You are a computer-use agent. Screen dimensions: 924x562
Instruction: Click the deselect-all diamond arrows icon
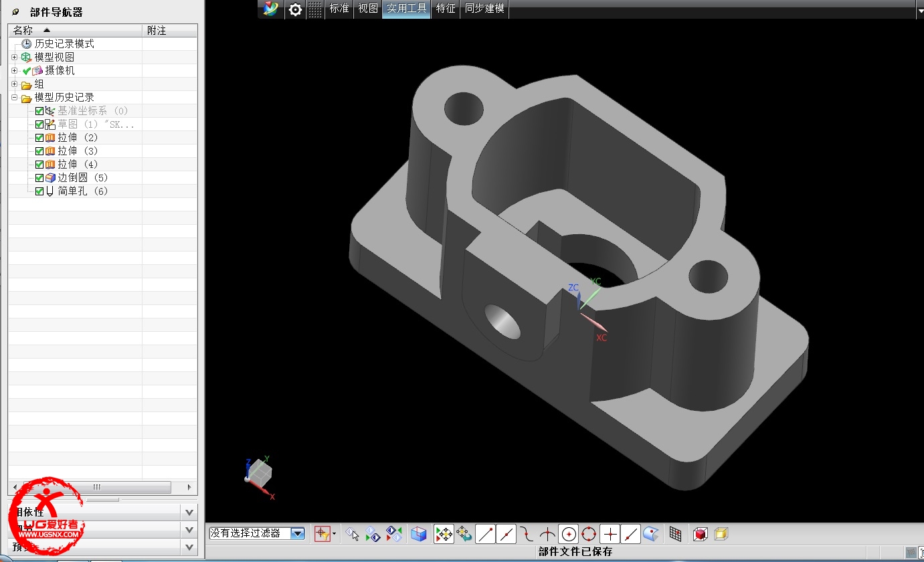click(395, 534)
